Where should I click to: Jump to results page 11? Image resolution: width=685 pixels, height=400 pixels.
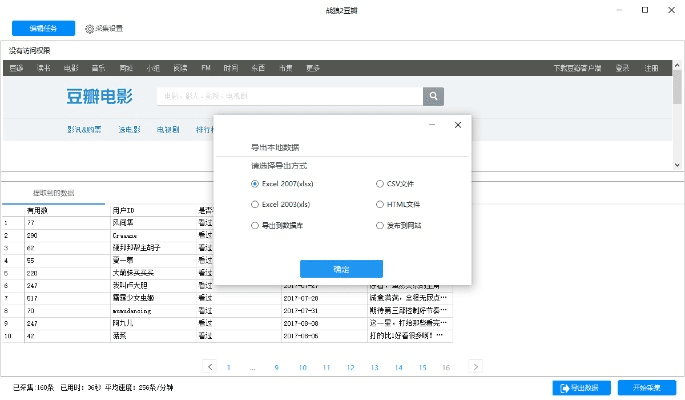point(326,368)
